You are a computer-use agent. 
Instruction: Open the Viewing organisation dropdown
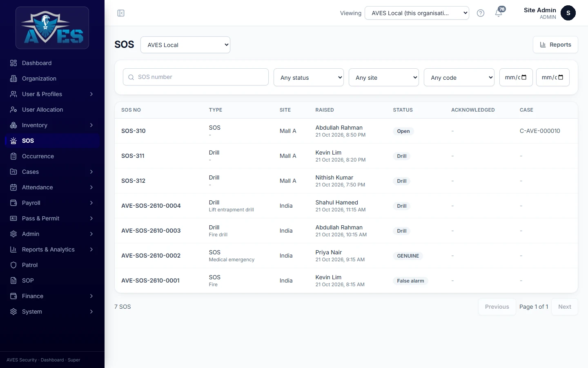point(417,13)
